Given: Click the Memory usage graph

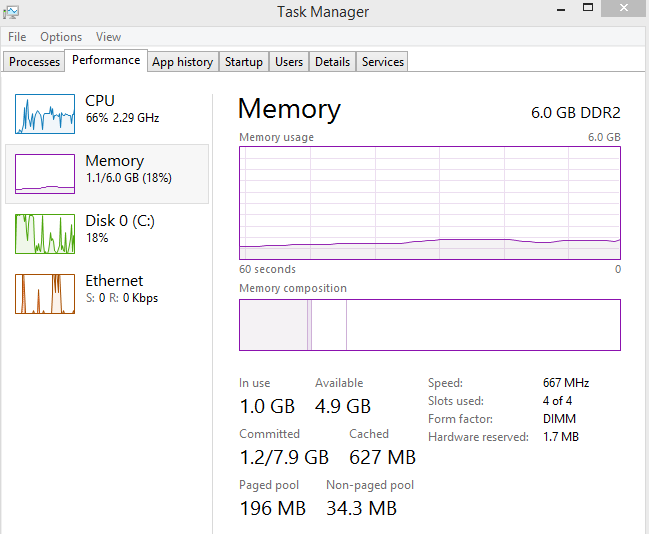Looking at the screenshot, I should [429, 202].
